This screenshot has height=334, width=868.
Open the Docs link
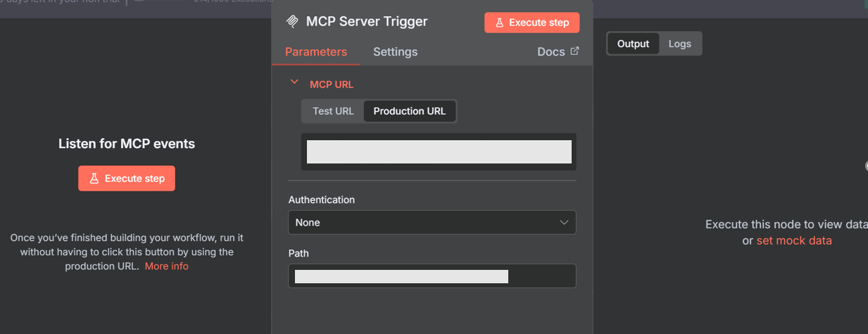[x=551, y=51]
